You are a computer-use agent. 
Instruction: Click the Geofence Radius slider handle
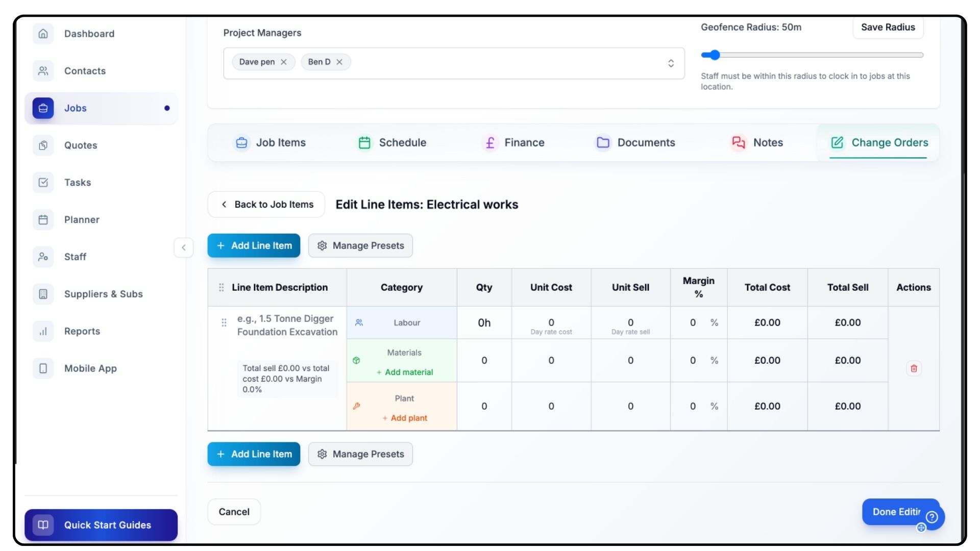(715, 55)
